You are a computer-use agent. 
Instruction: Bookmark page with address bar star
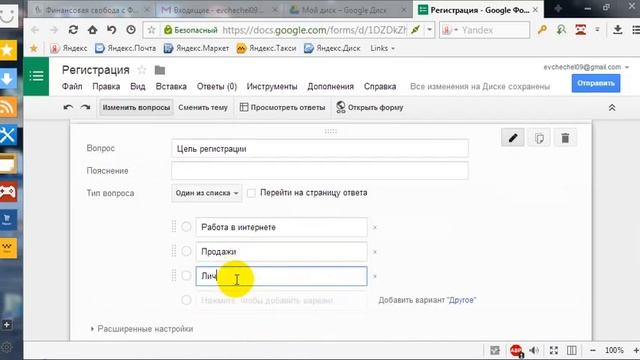(151, 30)
